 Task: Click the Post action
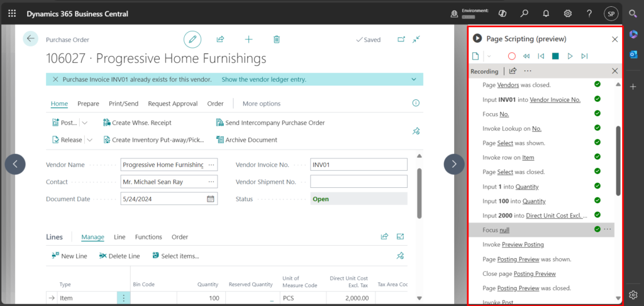pos(65,123)
